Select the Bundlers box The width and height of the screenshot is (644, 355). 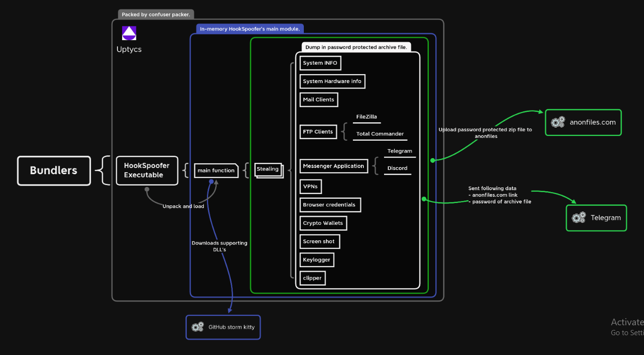pos(54,171)
